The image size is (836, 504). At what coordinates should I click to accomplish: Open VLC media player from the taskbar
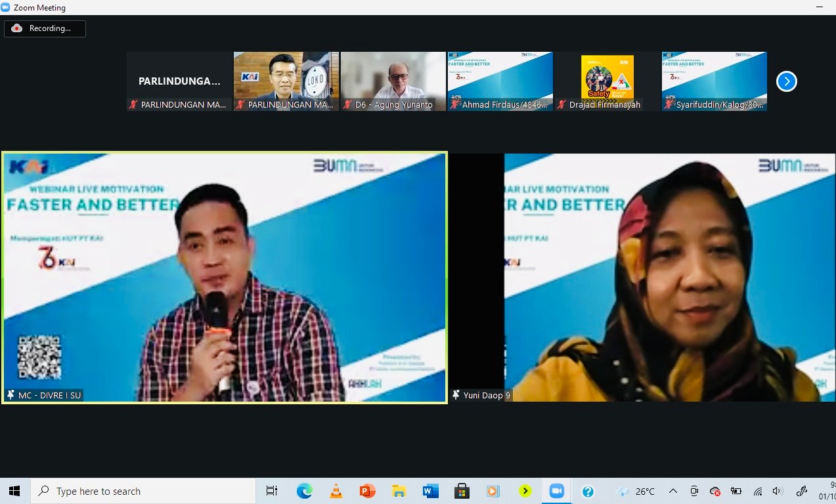(x=336, y=491)
